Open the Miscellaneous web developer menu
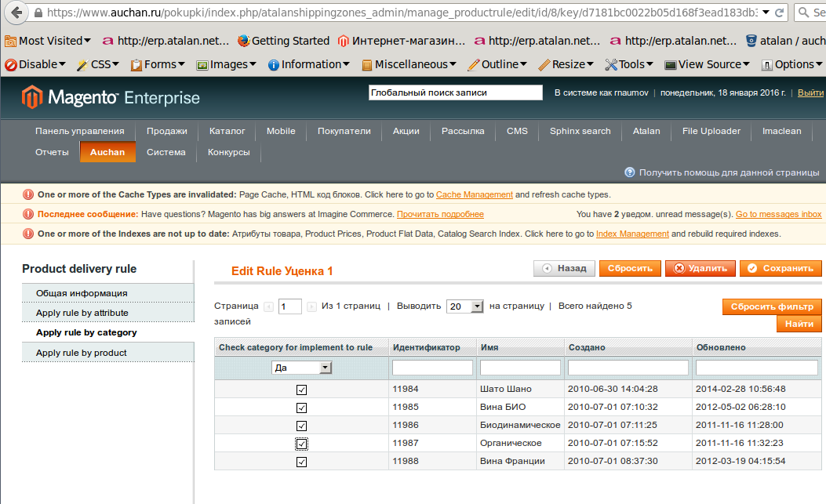Image resolution: width=826 pixels, height=504 pixels. click(409, 64)
